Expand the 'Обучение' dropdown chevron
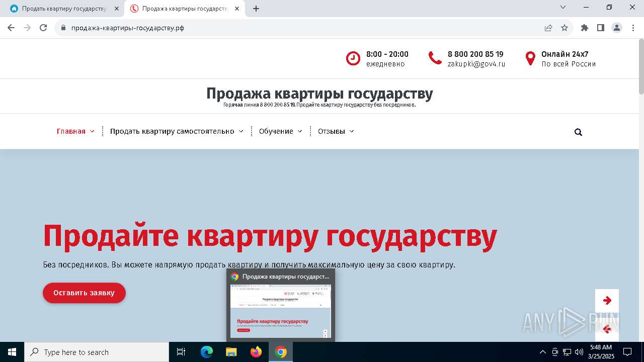Viewport: 644px width, 362px height. point(300,131)
